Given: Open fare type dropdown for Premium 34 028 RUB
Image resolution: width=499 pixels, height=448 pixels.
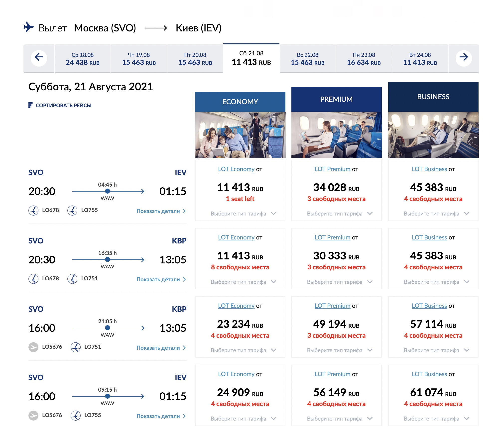Looking at the screenshot, I should coord(340,214).
